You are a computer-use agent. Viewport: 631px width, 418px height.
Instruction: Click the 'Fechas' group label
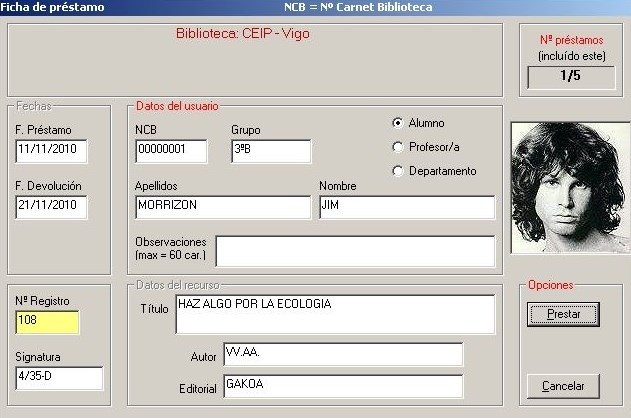34,106
